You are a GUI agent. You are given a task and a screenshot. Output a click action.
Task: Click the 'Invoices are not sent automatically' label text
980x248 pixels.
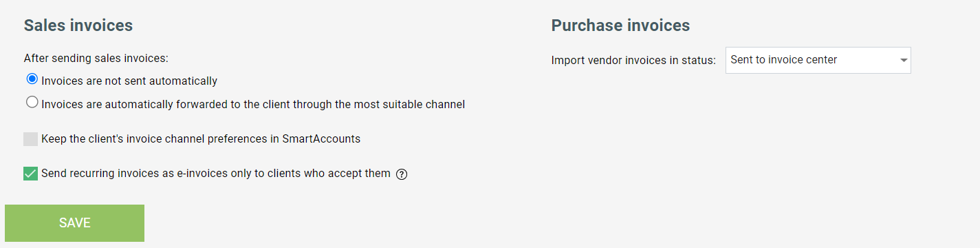coord(129,81)
